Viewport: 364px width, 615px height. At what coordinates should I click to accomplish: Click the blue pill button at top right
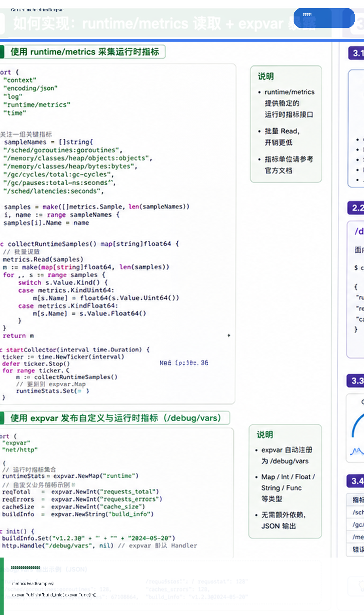pos(324,18)
